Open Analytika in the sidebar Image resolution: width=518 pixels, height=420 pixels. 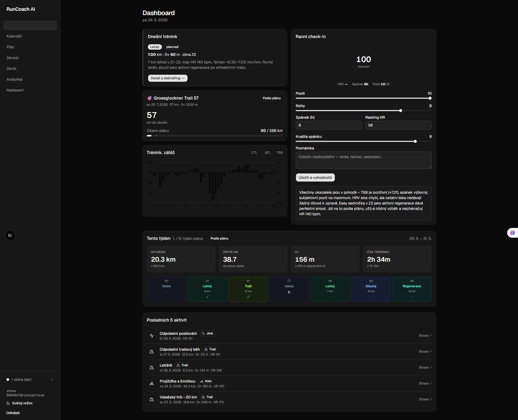click(x=30, y=79)
